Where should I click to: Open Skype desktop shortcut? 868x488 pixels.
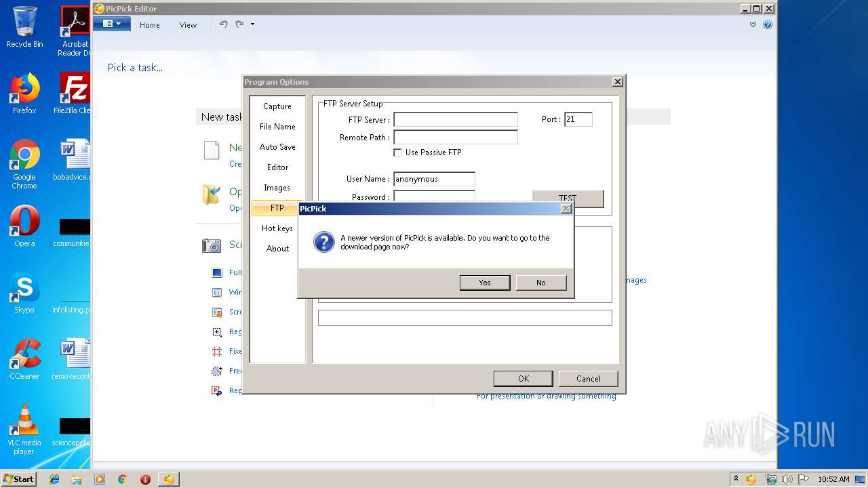24,293
